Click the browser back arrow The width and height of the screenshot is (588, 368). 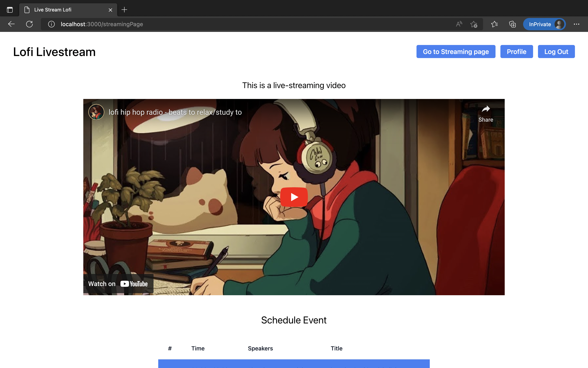coord(11,24)
